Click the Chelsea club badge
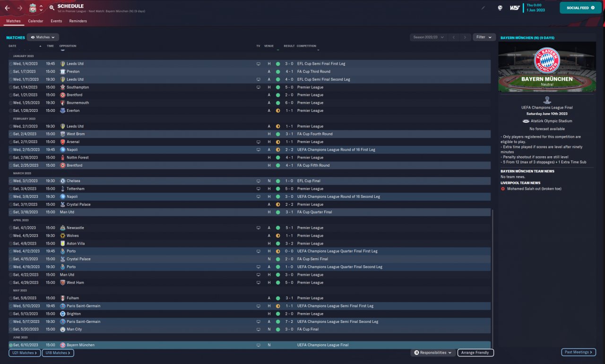The height and width of the screenshot is (364, 605). click(62, 181)
